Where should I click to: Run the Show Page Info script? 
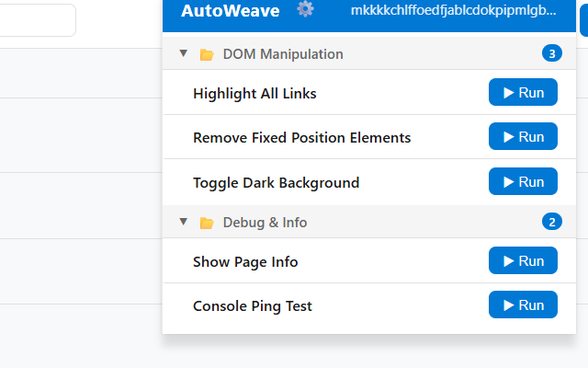[x=523, y=261]
